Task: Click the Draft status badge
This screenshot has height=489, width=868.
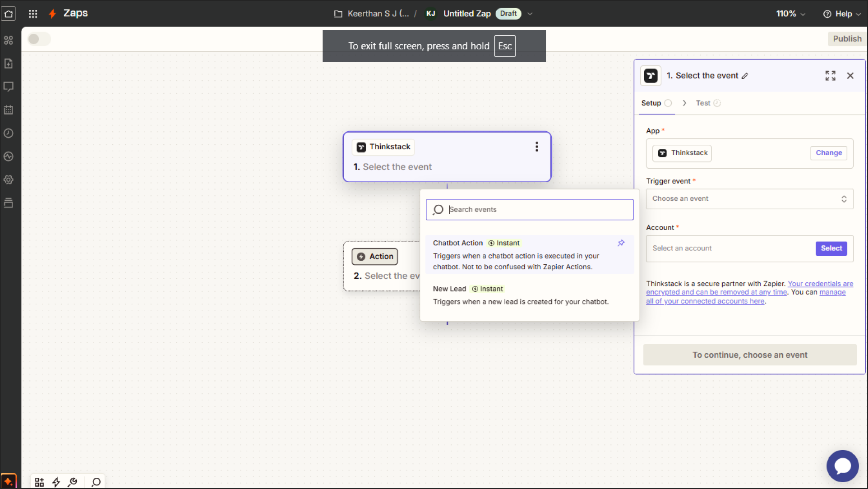Action: tap(508, 14)
